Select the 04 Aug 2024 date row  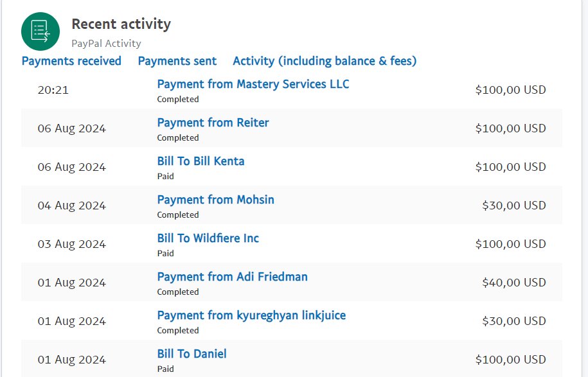click(x=291, y=206)
